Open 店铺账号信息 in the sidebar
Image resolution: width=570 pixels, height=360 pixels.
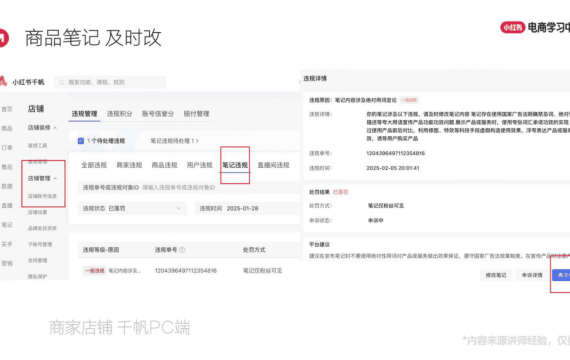point(42,196)
